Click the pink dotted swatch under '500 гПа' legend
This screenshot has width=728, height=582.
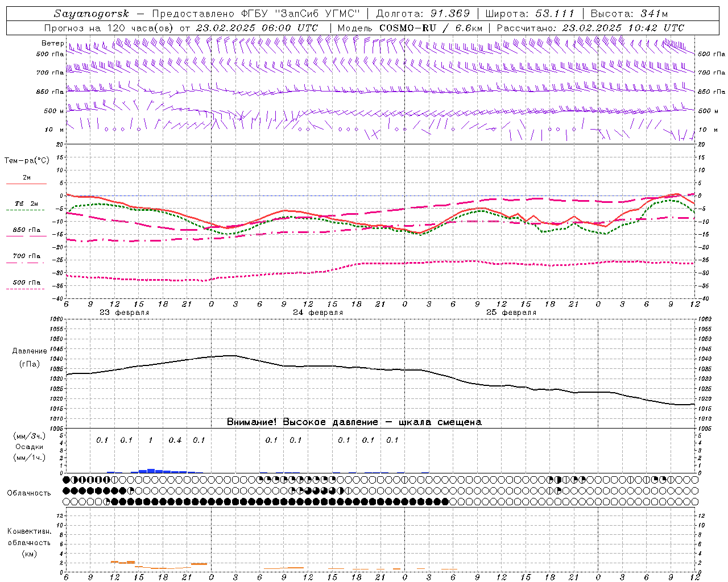(26, 289)
